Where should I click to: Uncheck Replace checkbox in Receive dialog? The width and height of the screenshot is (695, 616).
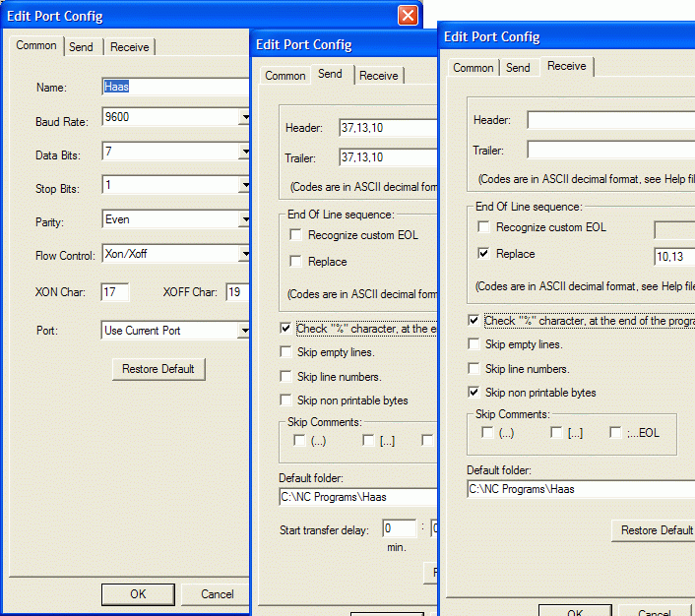pos(483,254)
